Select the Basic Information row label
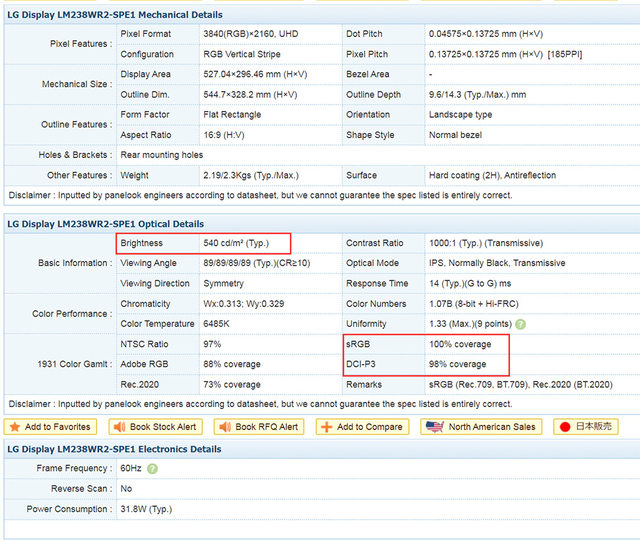The image size is (640, 542). (75, 263)
